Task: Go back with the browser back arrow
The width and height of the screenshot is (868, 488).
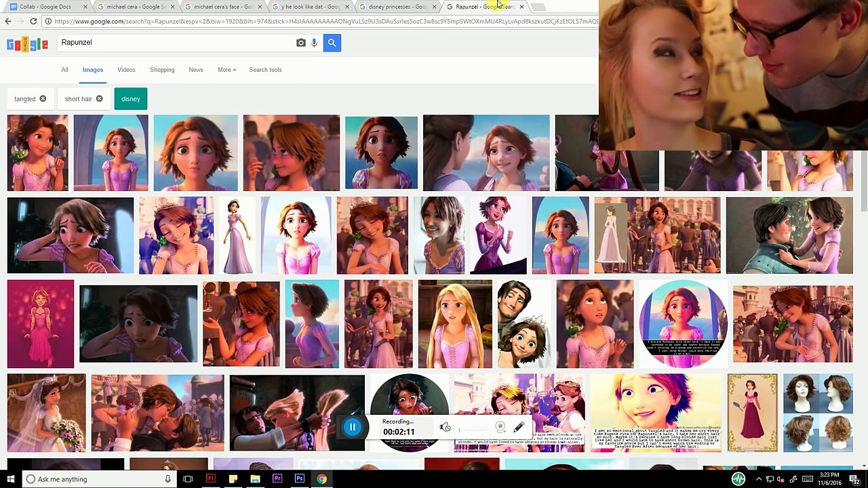Action: coord(7,22)
